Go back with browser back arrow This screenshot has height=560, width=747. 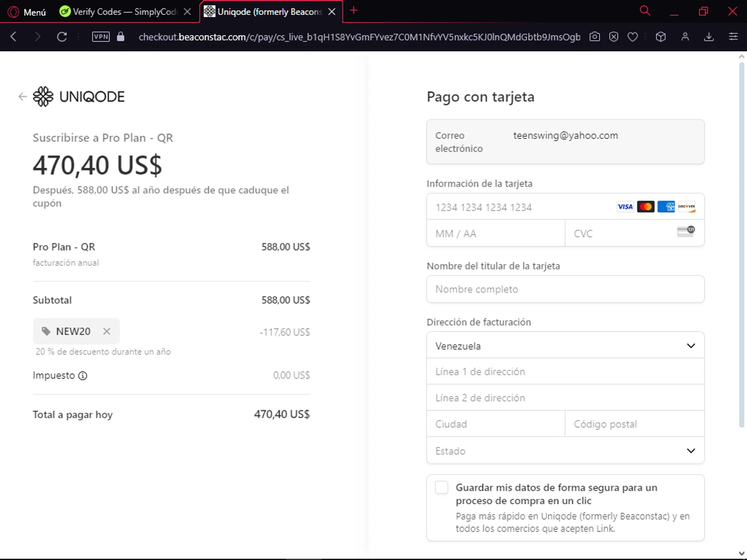pos(13,36)
